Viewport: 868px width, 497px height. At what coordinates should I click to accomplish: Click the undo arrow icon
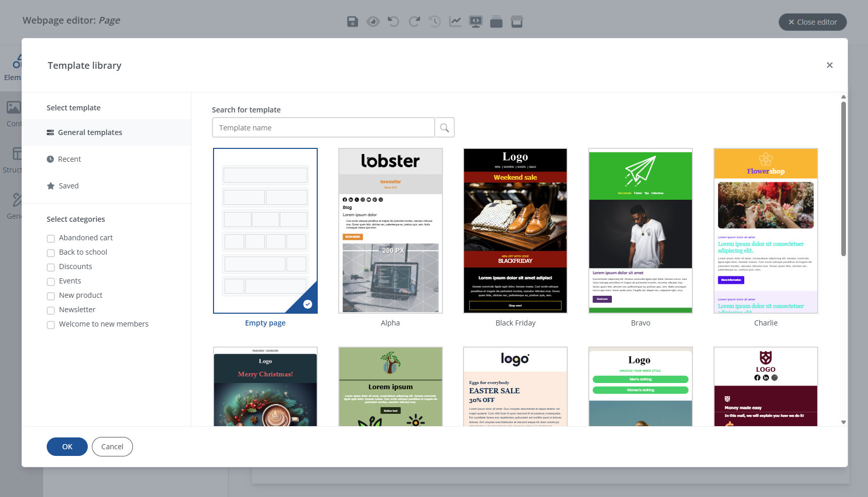click(x=393, y=22)
